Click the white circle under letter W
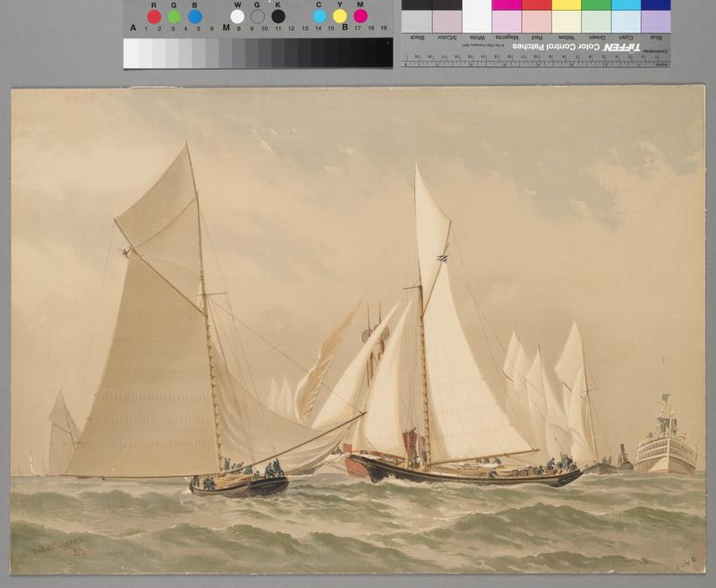 [x=237, y=16]
